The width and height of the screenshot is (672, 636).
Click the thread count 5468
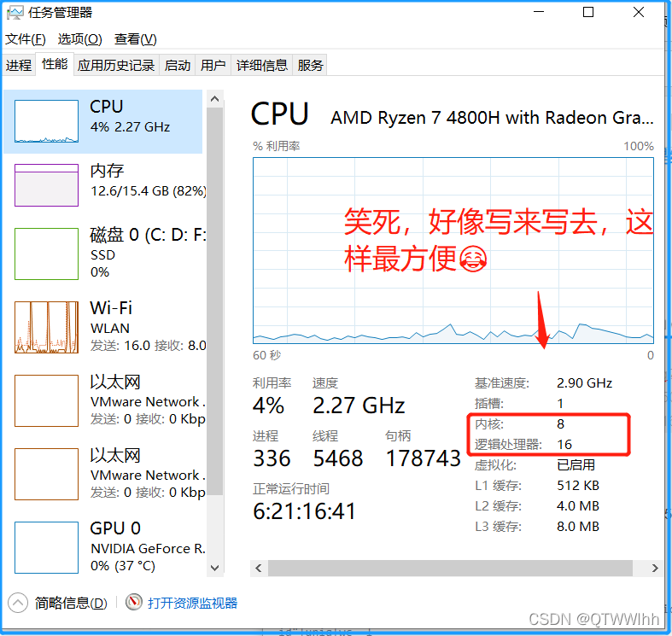[x=338, y=458]
